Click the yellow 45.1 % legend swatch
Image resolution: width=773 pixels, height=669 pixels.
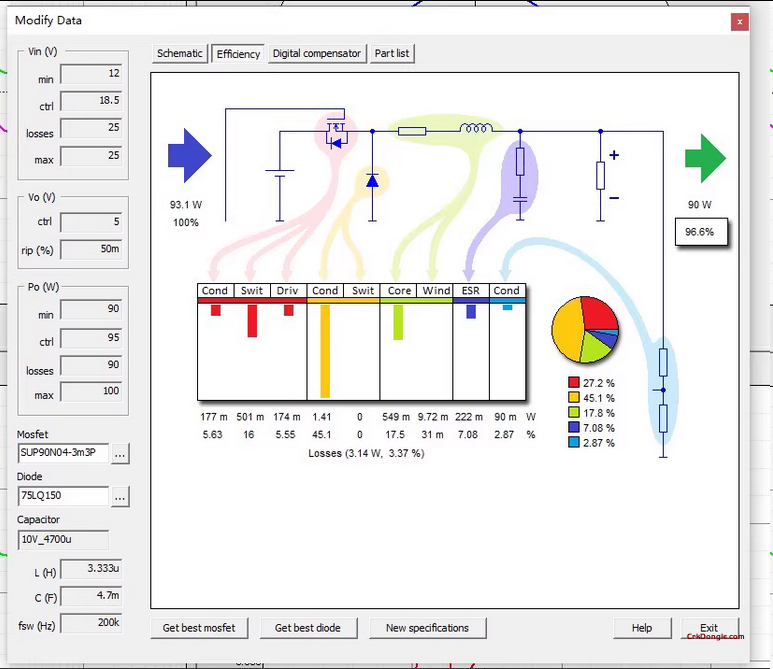[x=573, y=398]
